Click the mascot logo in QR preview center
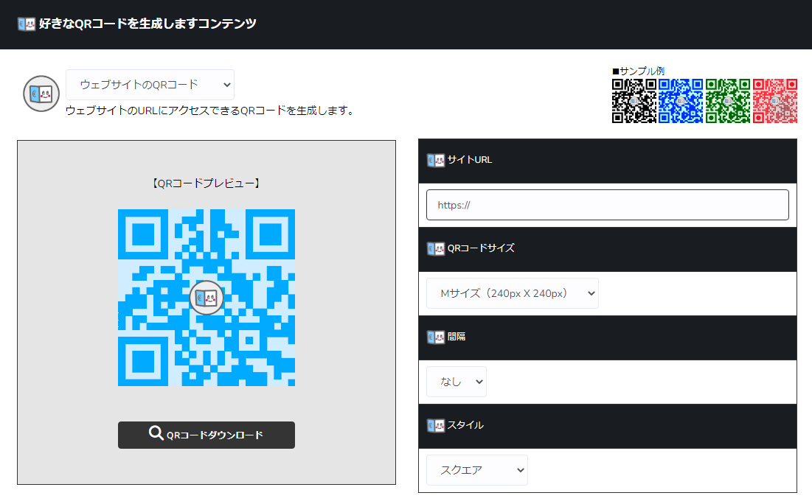The height and width of the screenshot is (504, 812). point(207,298)
